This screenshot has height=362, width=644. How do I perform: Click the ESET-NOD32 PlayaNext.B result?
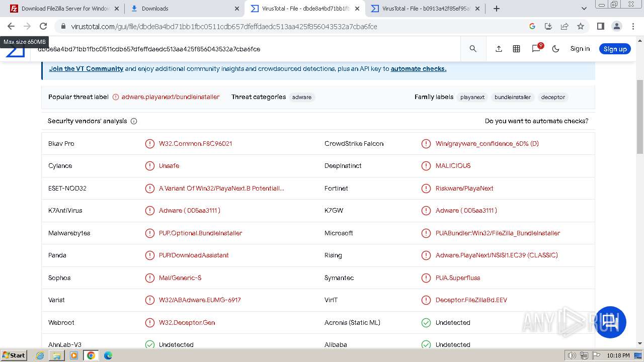click(221, 189)
